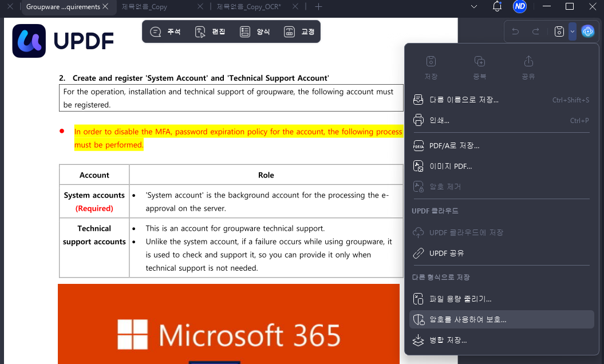The image size is (604, 364).
Task: Add a new tab with plus icon
Action: coord(318,6)
